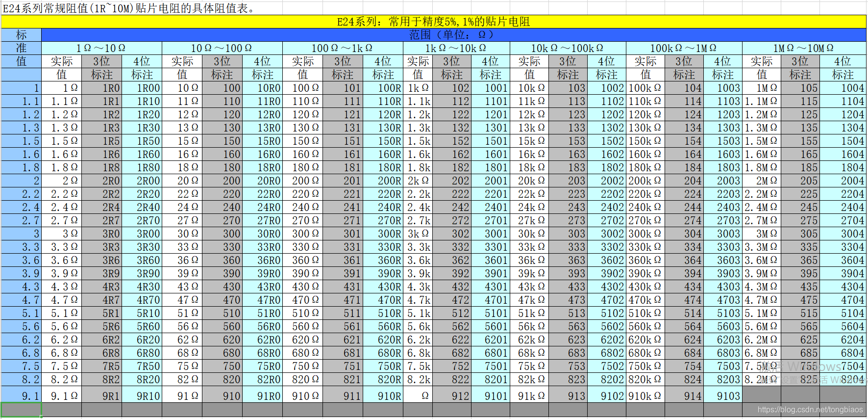This screenshot has width=868, height=419.
Task: Select the cell containing "1004"
Action: click(843, 88)
